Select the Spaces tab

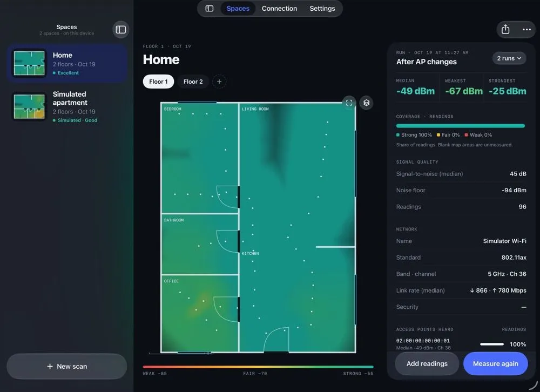(238, 9)
